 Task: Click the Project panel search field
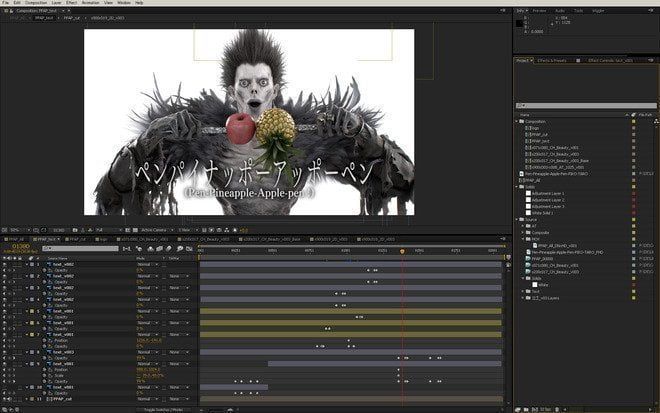click(x=586, y=105)
